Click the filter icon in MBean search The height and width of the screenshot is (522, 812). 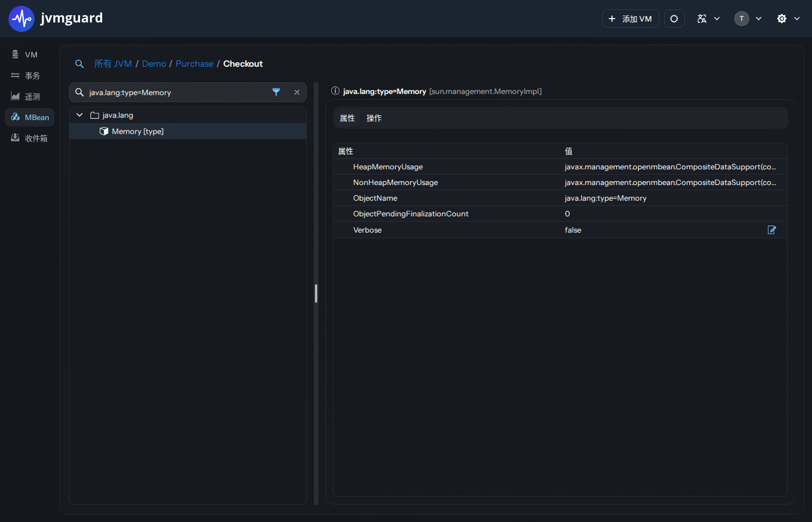click(x=276, y=92)
